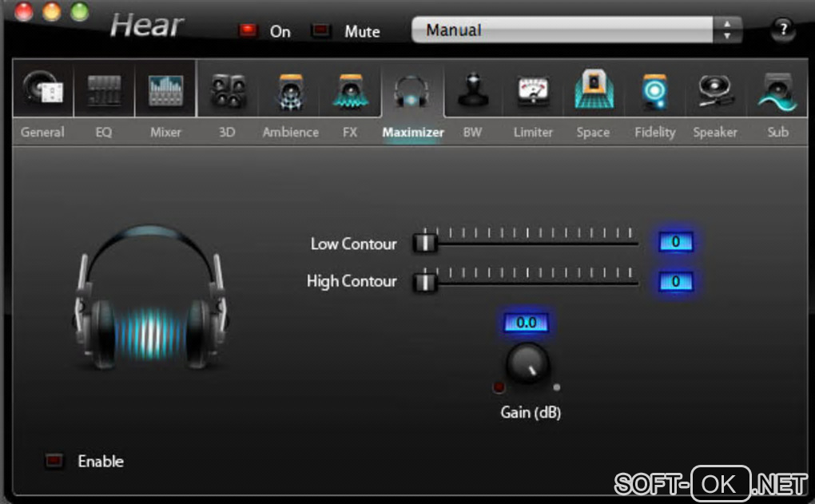
Task: Click the large headphones illustration
Action: 149,298
